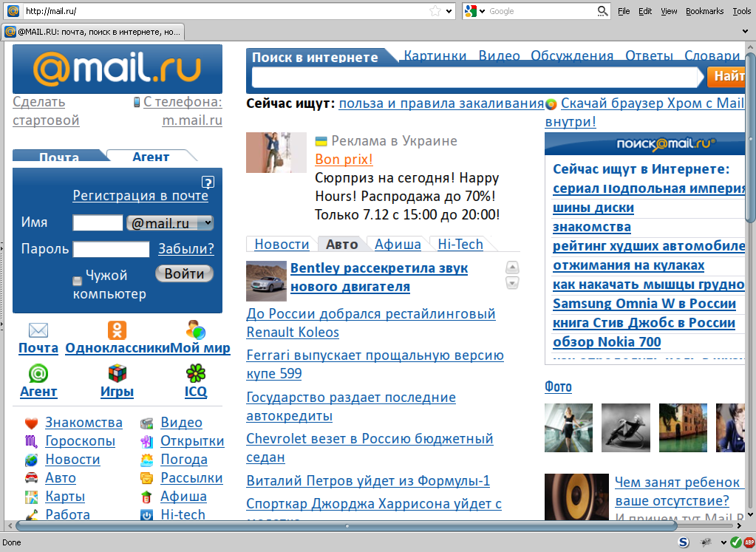Open the black-and-white chair photo thumbnail
Viewport: 756px width, 552px height.
click(x=626, y=428)
